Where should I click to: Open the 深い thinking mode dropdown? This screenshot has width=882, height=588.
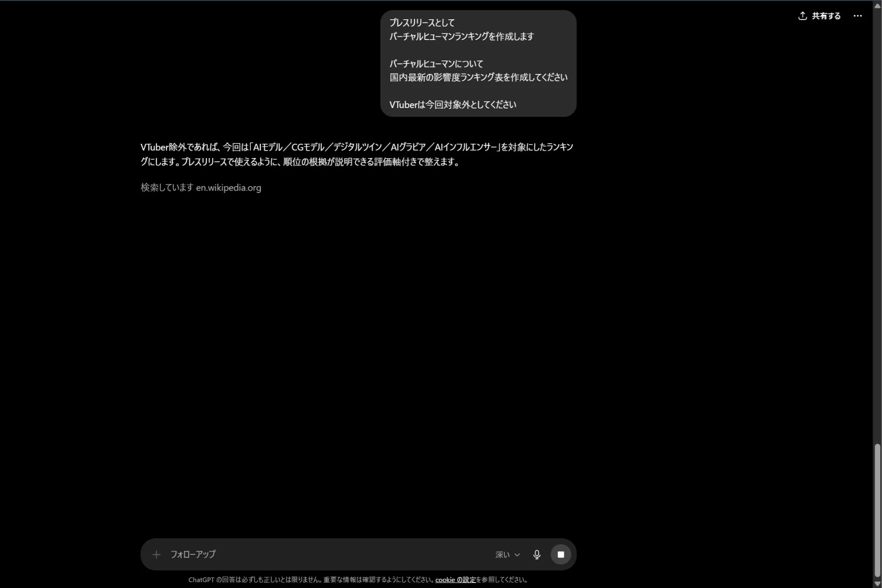click(x=508, y=554)
